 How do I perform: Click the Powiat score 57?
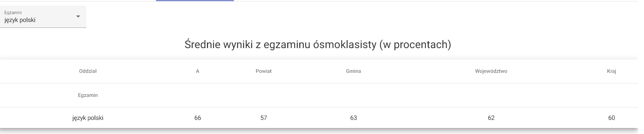tap(264, 118)
